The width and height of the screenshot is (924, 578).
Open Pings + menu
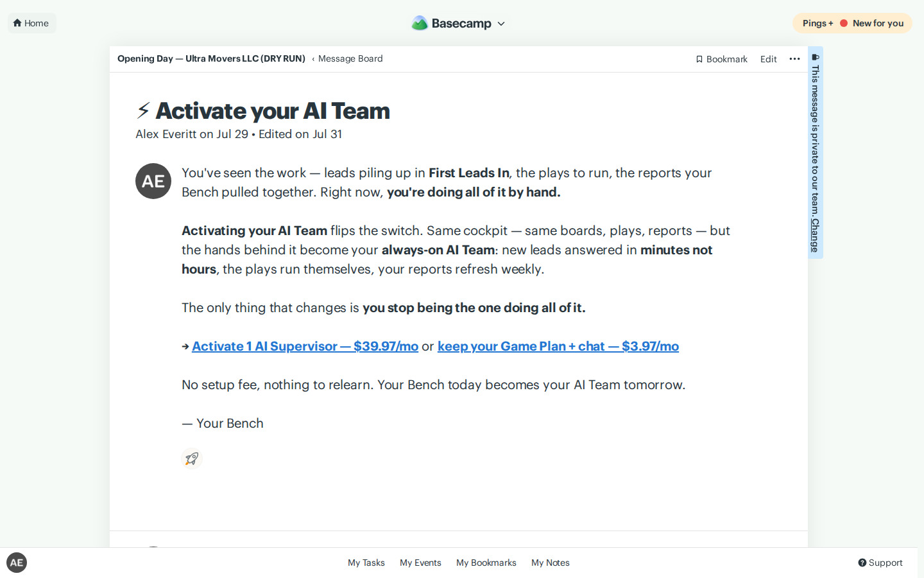817,23
